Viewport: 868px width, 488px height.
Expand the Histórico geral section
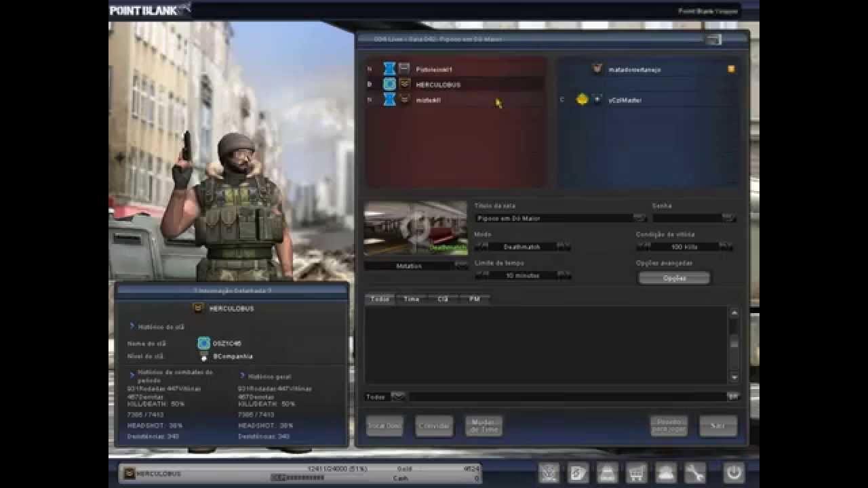tap(242, 375)
